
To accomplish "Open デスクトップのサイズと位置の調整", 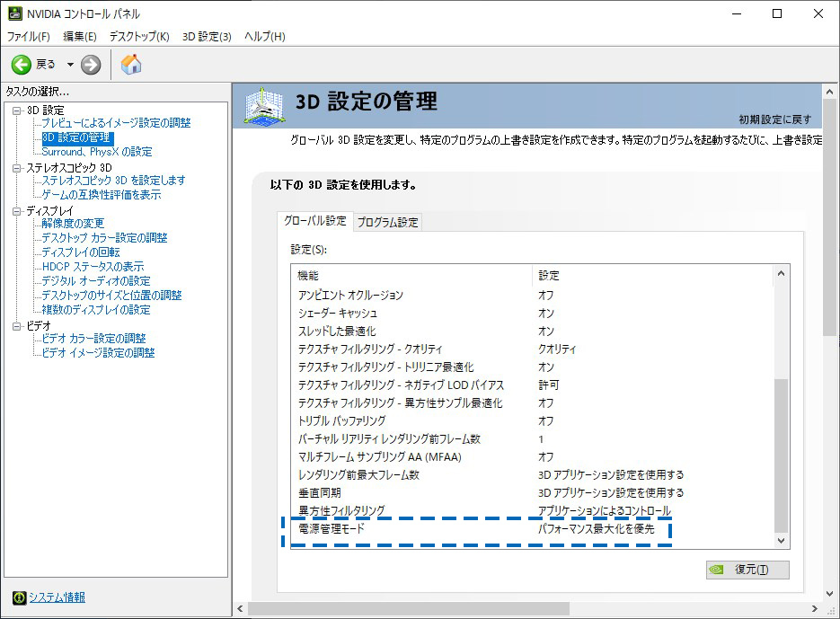I will click(x=112, y=296).
